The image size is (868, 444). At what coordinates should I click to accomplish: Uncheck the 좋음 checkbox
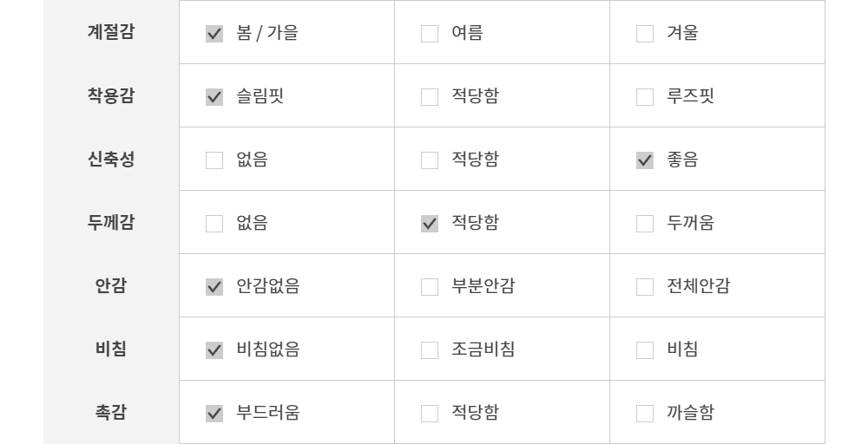[x=645, y=160]
